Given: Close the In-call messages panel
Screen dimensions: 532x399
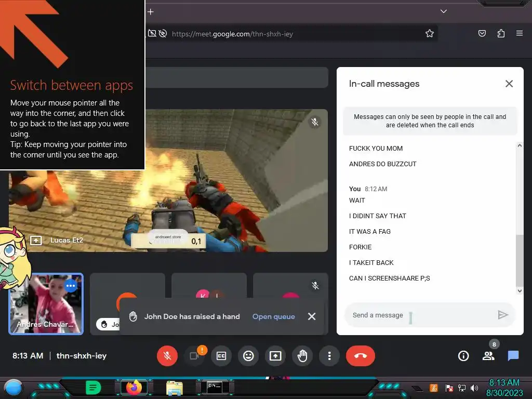Looking at the screenshot, I should (509, 84).
